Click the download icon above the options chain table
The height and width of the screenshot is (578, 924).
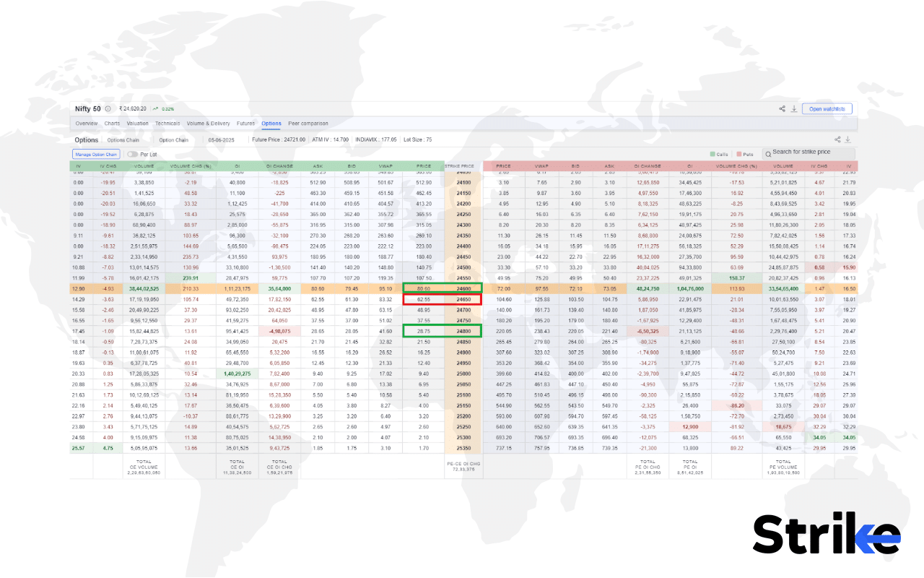pyautogui.click(x=847, y=139)
